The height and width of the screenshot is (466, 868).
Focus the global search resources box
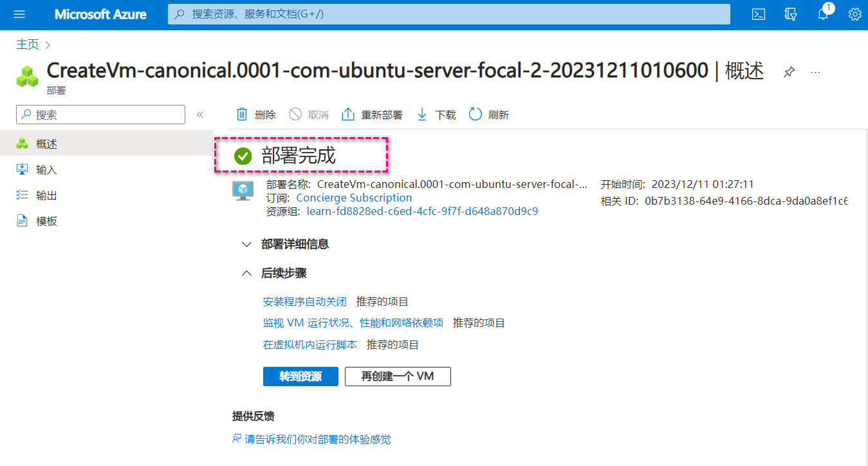click(x=449, y=14)
